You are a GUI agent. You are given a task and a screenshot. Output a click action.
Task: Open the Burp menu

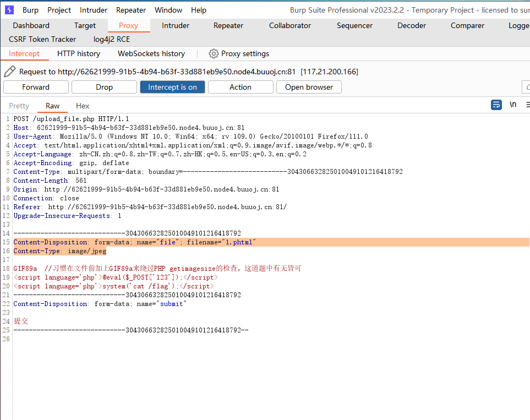[x=30, y=10]
